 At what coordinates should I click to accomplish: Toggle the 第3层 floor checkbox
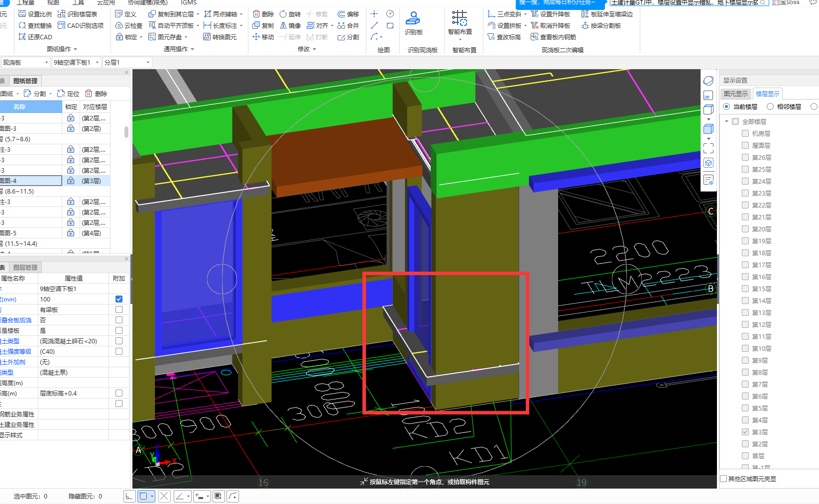point(745,432)
